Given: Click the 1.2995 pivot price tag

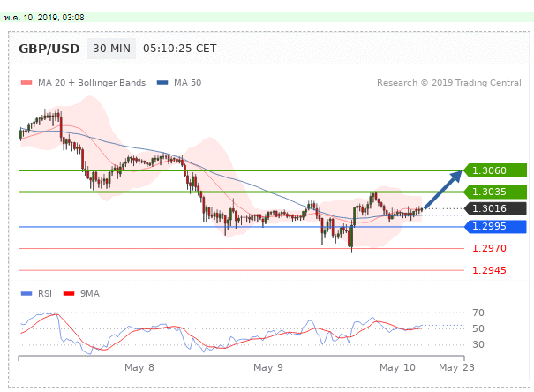Looking at the screenshot, I should (495, 227).
